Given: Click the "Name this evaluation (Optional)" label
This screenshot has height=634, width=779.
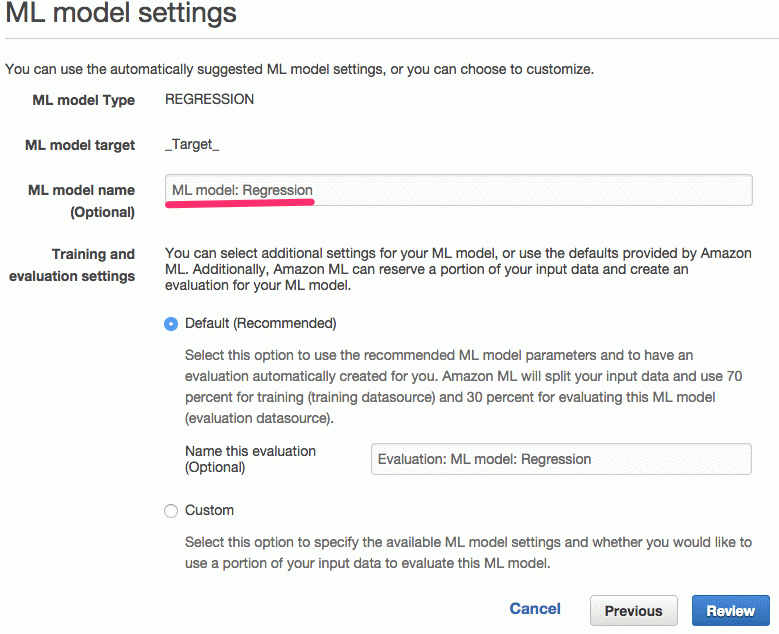Looking at the screenshot, I should [250, 459].
